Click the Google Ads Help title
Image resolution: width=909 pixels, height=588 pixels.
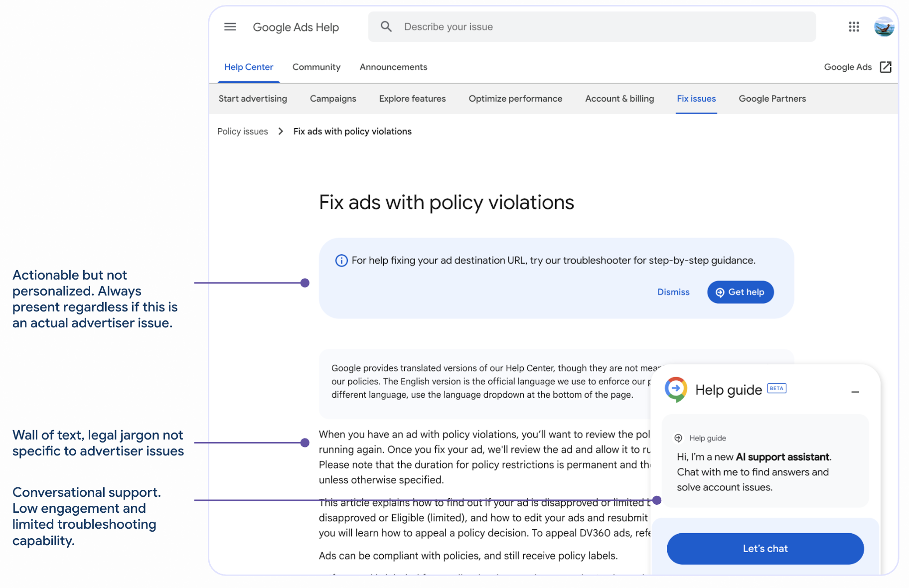(296, 27)
